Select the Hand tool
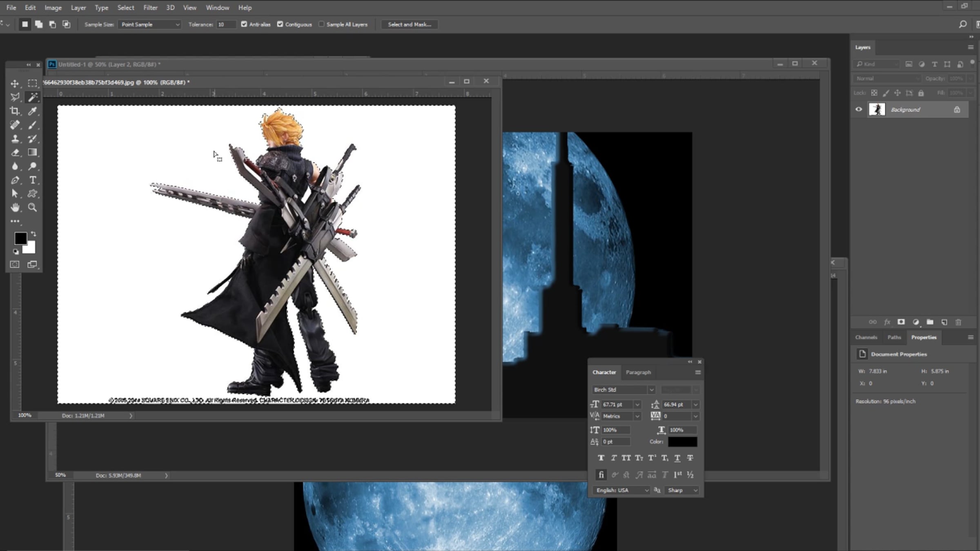This screenshot has width=980, height=551. pyautogui.click(x=15, y=207)
